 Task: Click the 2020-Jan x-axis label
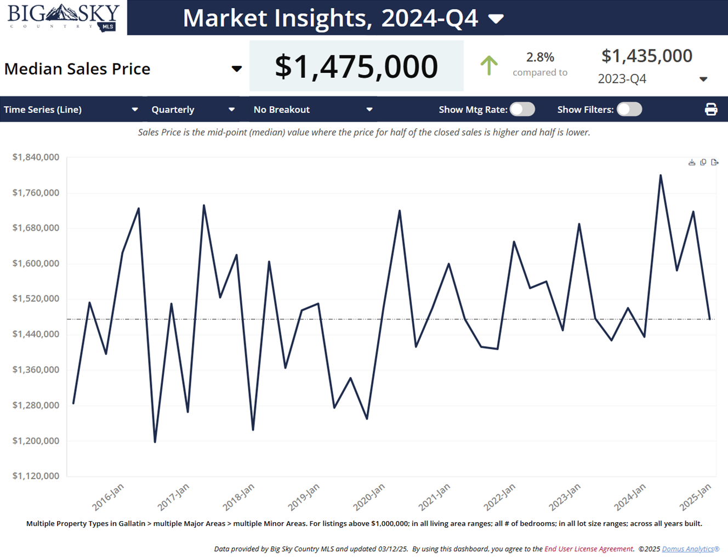tap(369, 497)
